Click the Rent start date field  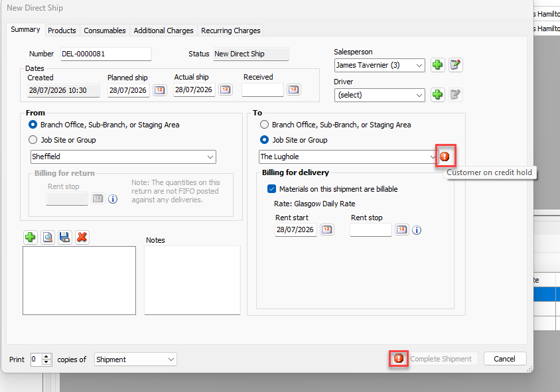296,229
